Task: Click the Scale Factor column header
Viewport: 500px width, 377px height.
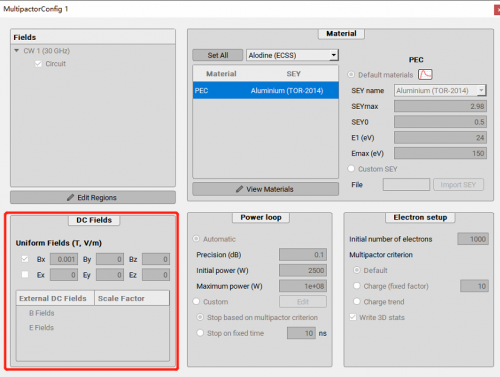Action: coord(132,298)
